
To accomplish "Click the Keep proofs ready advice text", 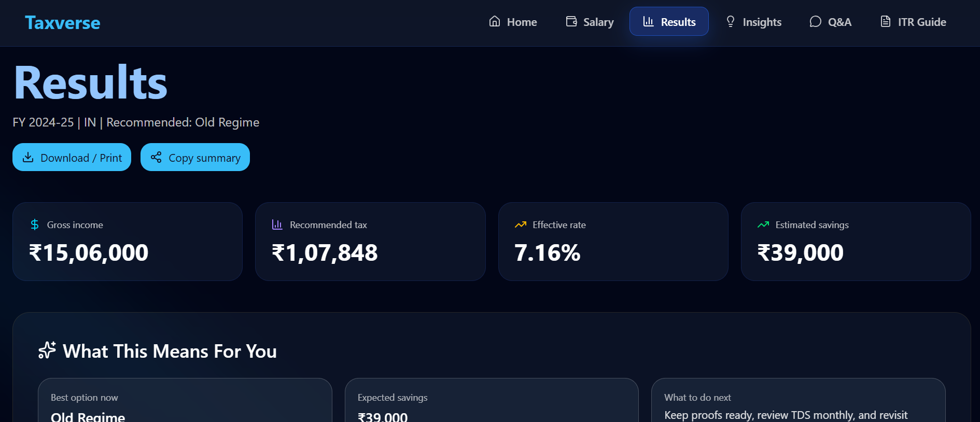I will point(786,415).
